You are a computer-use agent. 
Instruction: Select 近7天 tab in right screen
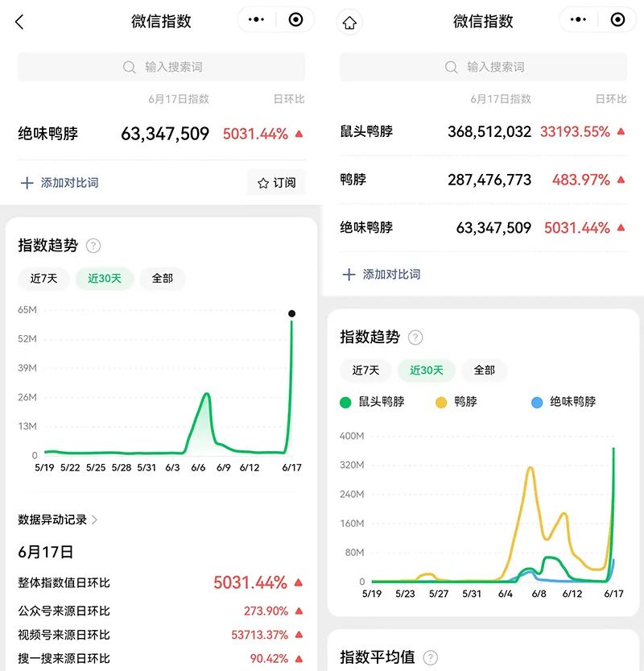point(365,371)
